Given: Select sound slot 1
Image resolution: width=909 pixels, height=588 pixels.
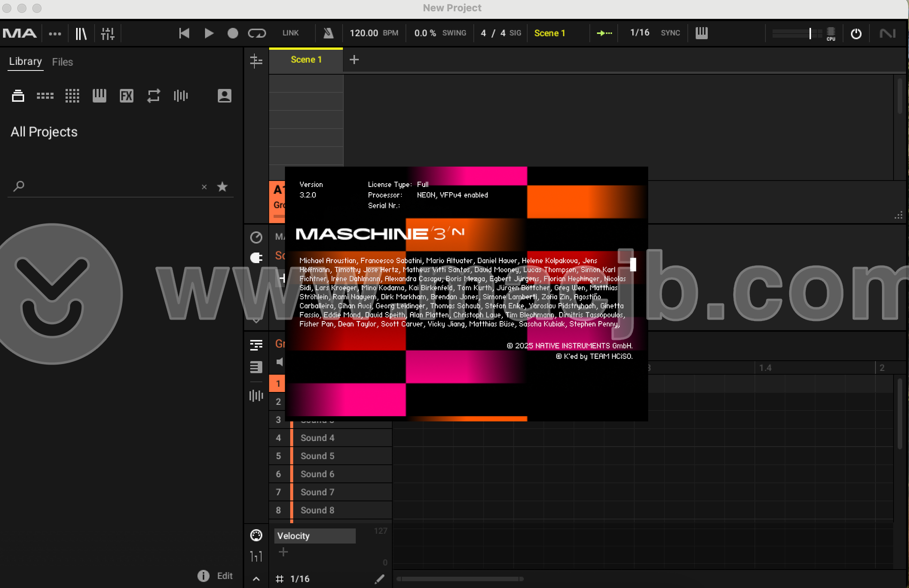Looking at the screenshot, I should click(277, 383).
